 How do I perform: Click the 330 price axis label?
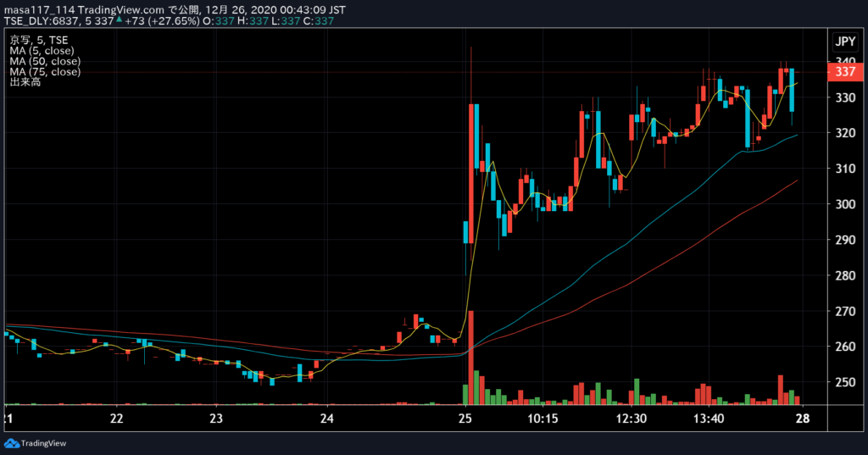pos(845,98)
